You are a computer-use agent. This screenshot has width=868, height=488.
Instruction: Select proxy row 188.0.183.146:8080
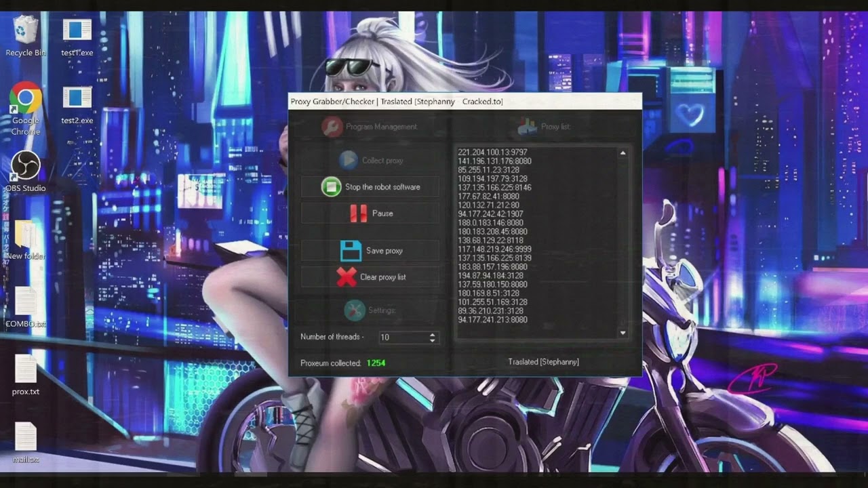pos(491,223)
